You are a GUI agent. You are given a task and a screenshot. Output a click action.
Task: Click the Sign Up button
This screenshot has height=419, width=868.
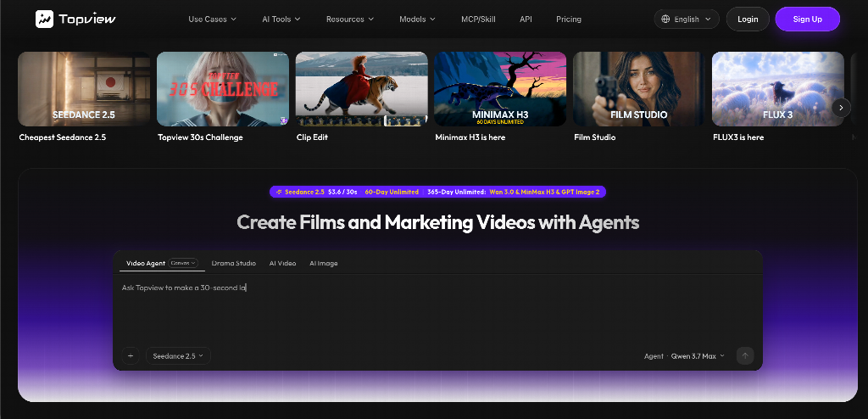coord(808,19)
